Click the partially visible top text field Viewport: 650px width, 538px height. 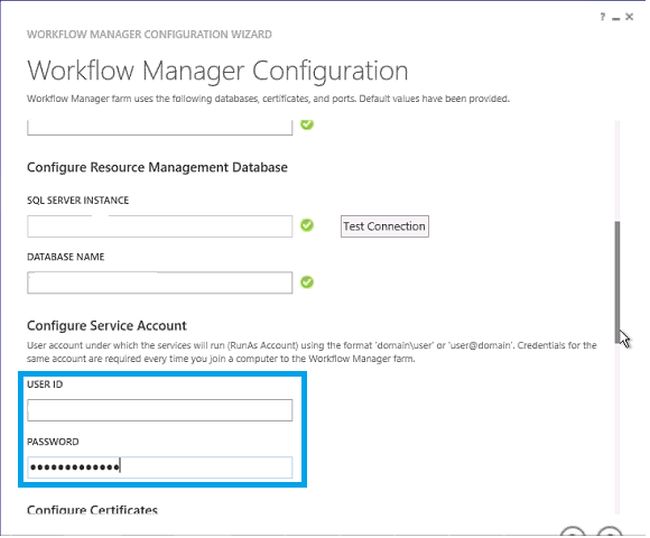(160, 126)
